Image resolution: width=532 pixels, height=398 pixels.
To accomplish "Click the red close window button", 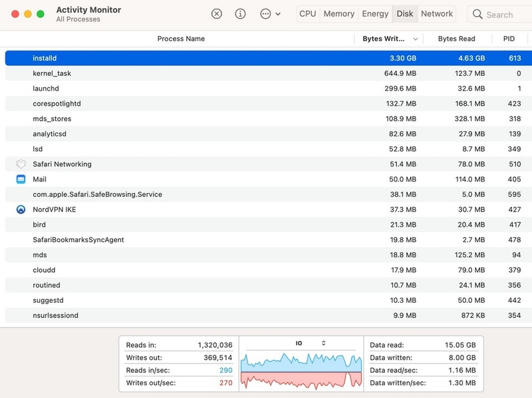I will (15, 14).
